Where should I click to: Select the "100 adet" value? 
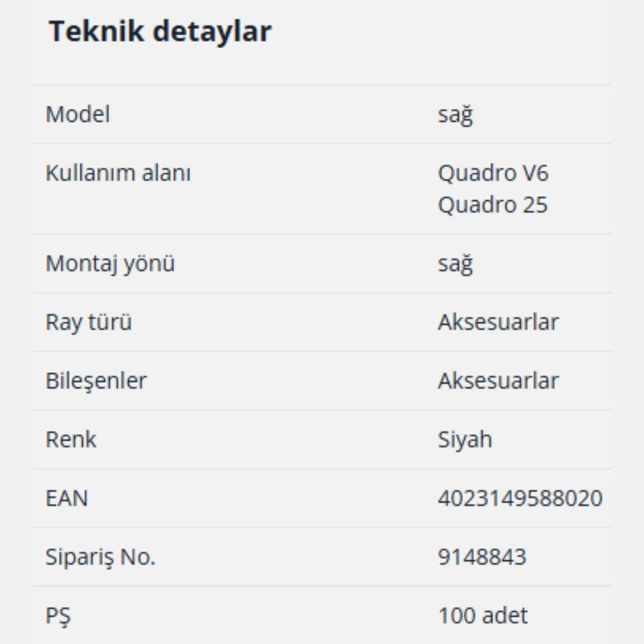[483, 615]
